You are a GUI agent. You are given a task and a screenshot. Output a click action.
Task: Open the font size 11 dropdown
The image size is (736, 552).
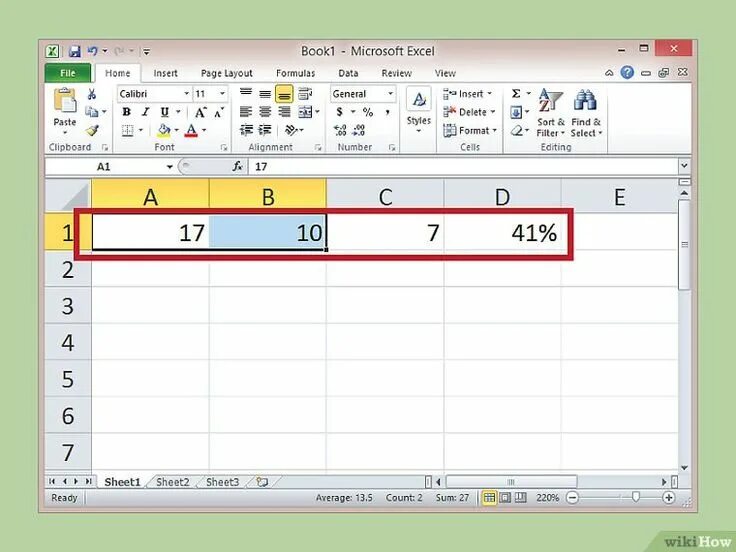click(x=222, y=94)
